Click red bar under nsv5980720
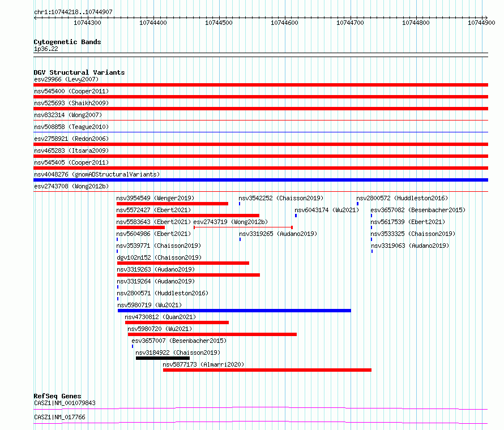This screenshot has height=430, width=504. pos(212,334)
